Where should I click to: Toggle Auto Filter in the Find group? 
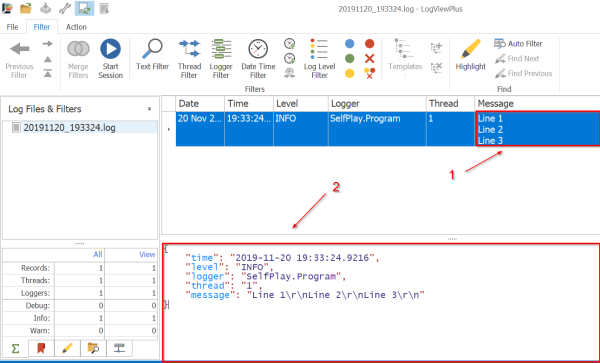(518, 44)
